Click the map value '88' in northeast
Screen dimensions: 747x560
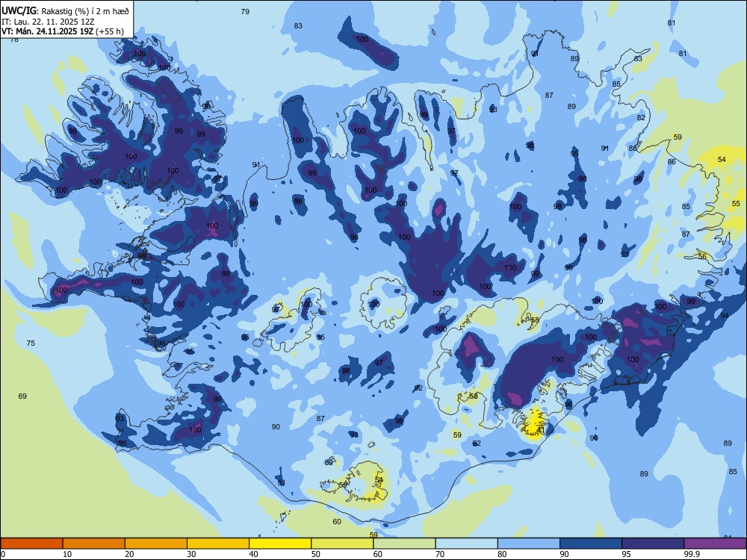pos(633,148)
